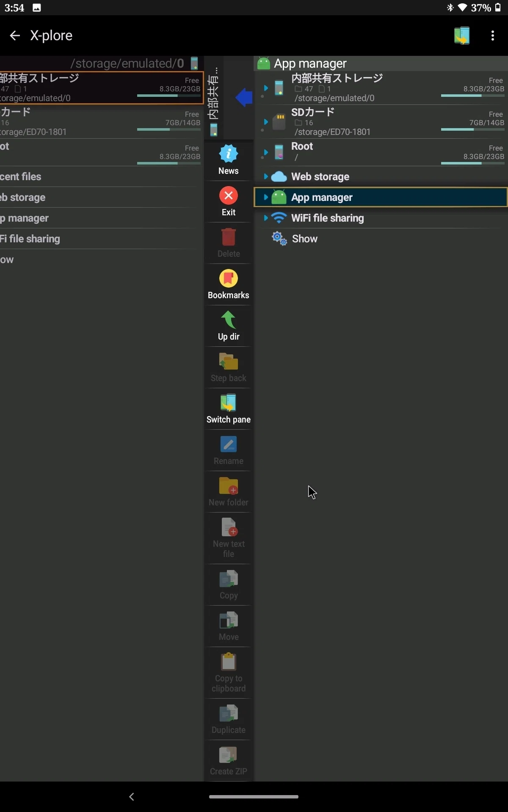The height and width of the screenshot is (812, 508).
Task: Tap the switch pane icon in top bar
Action: click(x=462, y=36)
